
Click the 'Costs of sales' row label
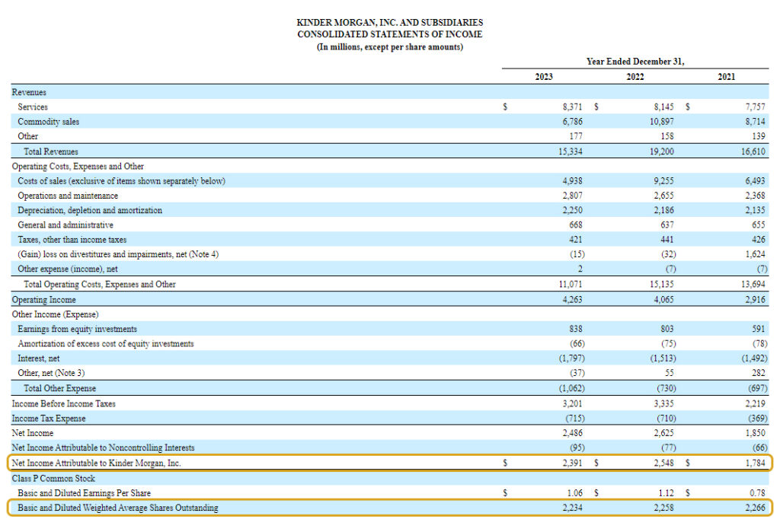pyautogui.click(x=121, y=181)
